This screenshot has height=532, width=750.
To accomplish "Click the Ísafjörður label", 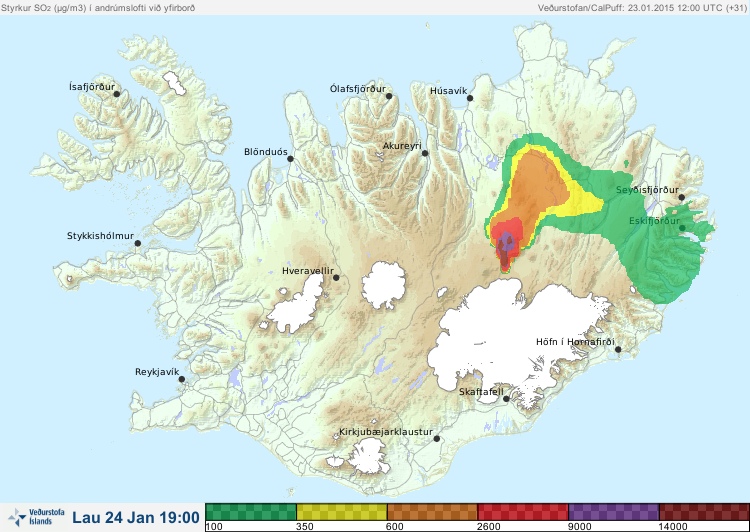I will click(92, 87).
